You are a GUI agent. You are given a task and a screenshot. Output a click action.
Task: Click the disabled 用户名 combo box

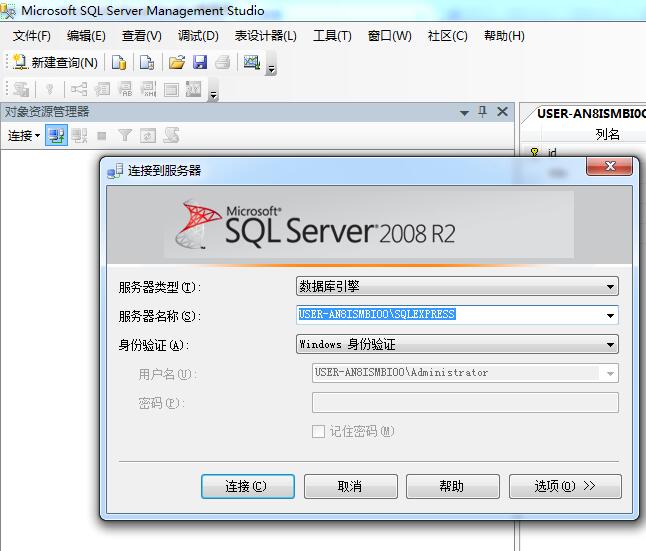[x=465, y=373]
